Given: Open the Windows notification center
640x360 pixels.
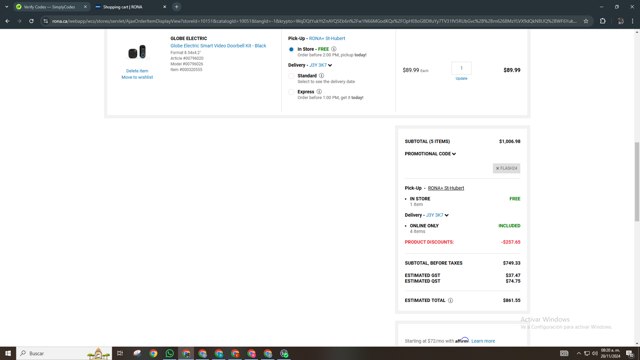Looking at the screenshot, I should [x=630, y=353].
